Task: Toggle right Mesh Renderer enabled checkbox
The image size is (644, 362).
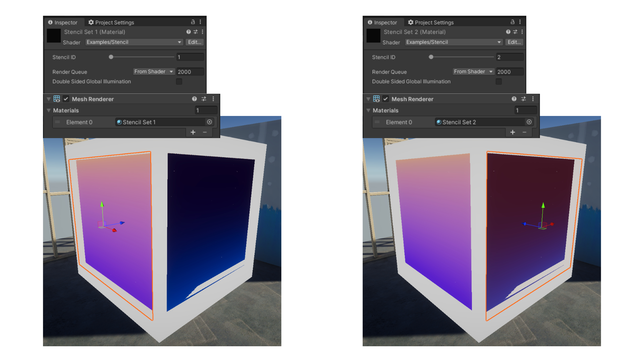Action: coord(386,99)
